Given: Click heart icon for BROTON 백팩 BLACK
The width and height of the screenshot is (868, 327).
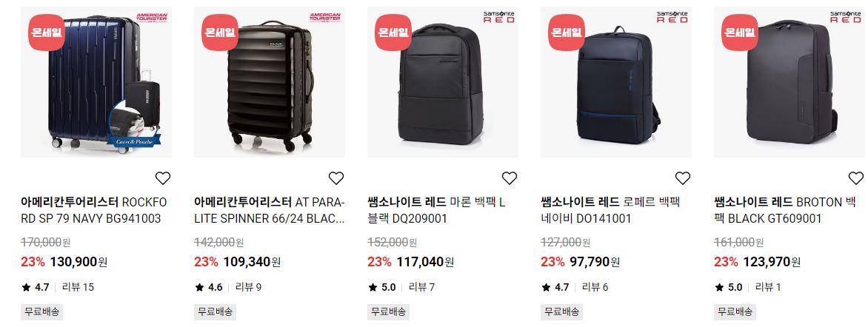Looking at the screenshot, I should coord(856,178).
